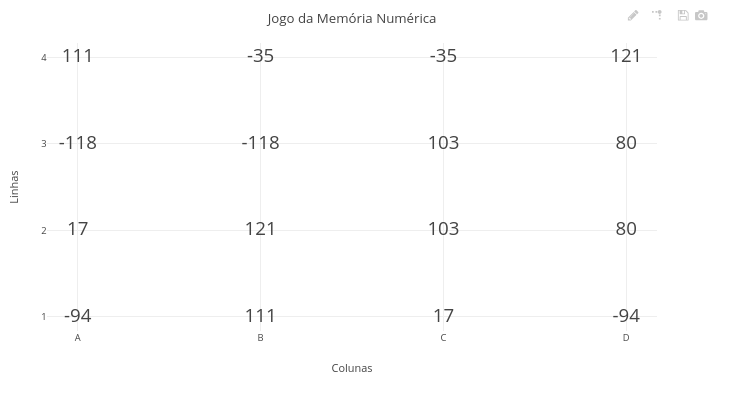Click the Colunas x-axis title
The width and height of the screenshot is (734, 407).
(x=352, y=368)
